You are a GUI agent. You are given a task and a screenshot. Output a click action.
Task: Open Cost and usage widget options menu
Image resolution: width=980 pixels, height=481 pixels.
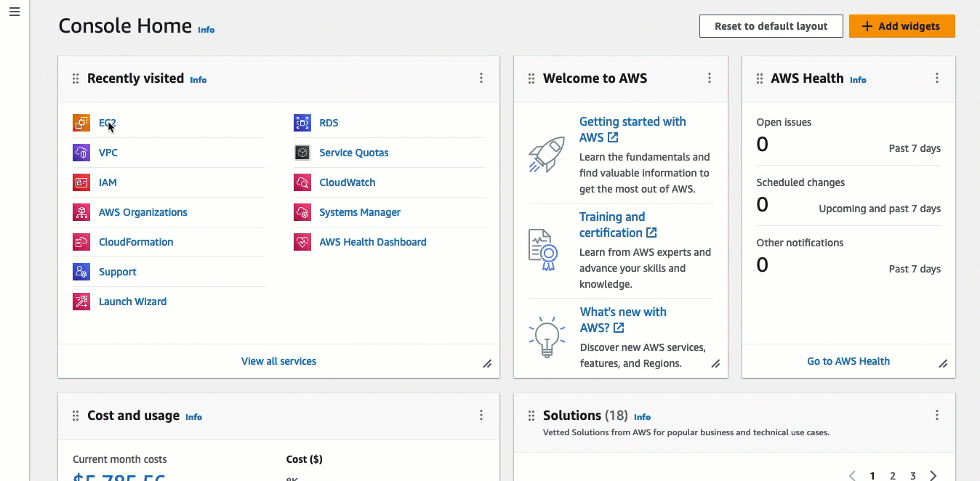481,415
